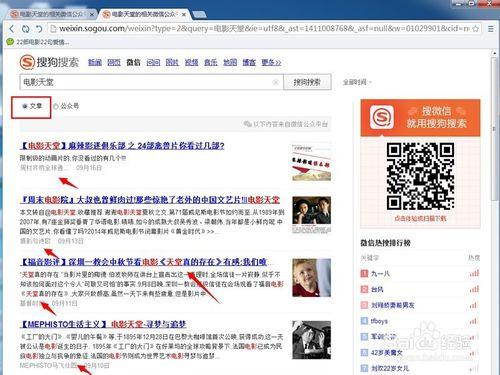Open the 音乐 navigation link

211,62
